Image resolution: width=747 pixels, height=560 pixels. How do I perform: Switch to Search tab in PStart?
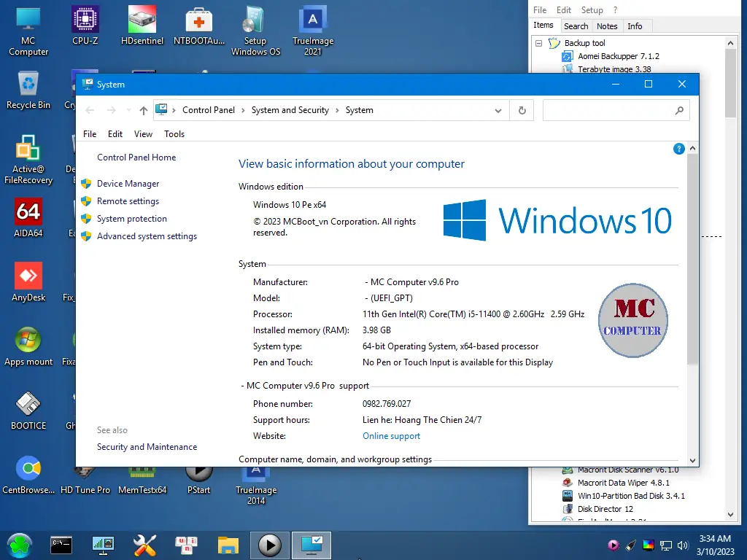point(576,26)
